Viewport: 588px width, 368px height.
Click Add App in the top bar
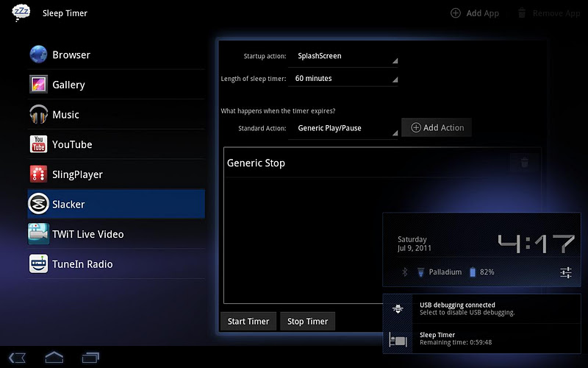pos(475,13)
